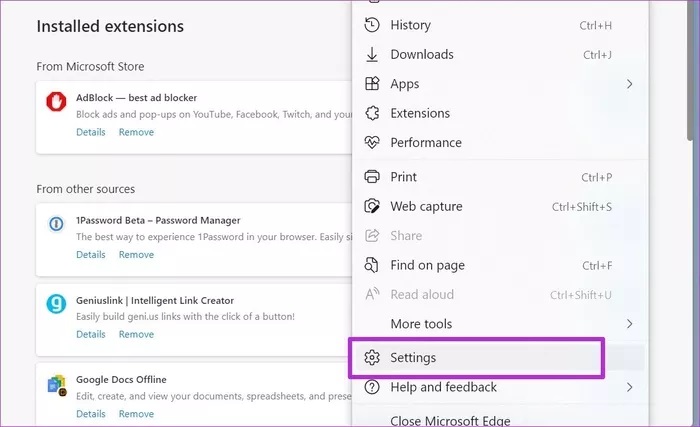
Task: Click the History clock icon
Action: point(372,25)
